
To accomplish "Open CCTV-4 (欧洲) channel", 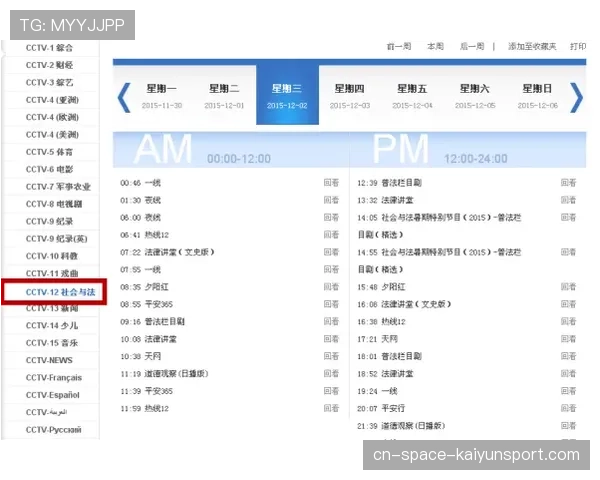I will pos(52,117).
